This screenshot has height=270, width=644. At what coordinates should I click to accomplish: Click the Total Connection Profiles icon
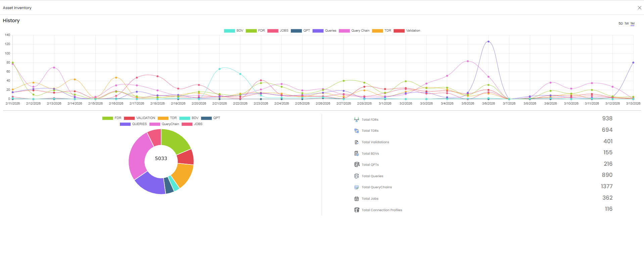point(357,210)
